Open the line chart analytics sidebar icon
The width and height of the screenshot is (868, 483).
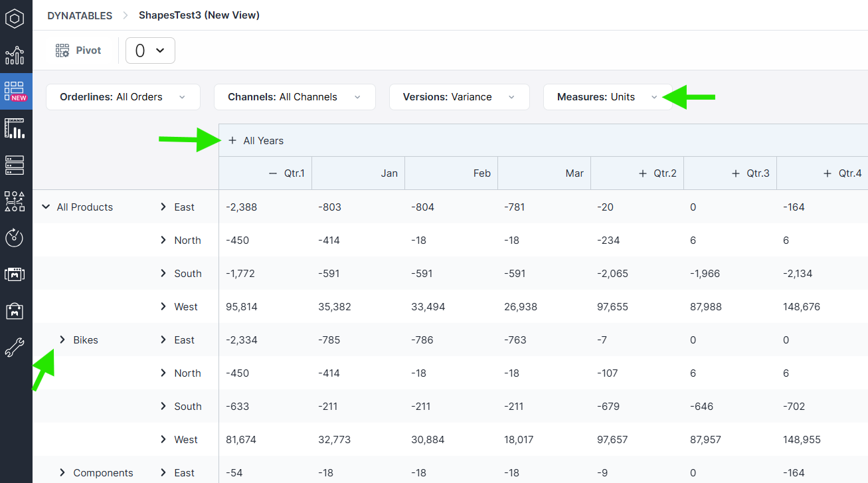coord(15,55)
